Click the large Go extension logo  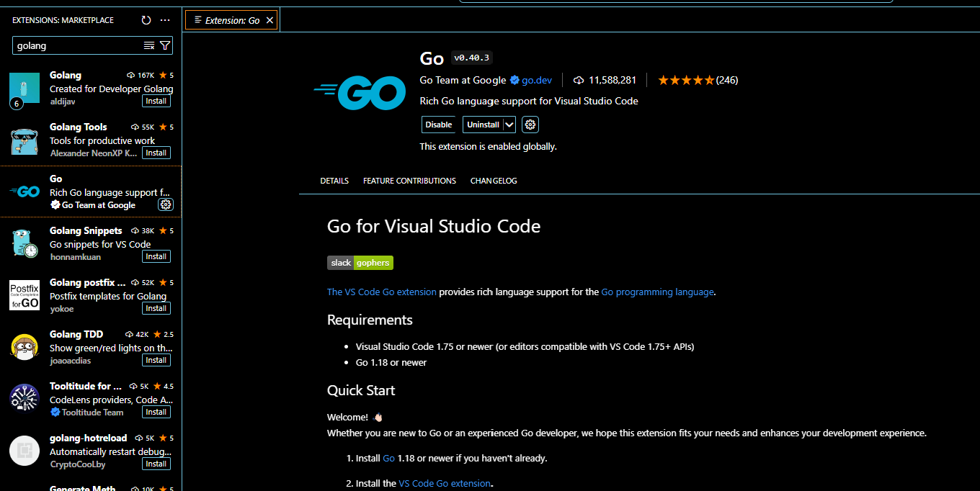pos(360,93)
